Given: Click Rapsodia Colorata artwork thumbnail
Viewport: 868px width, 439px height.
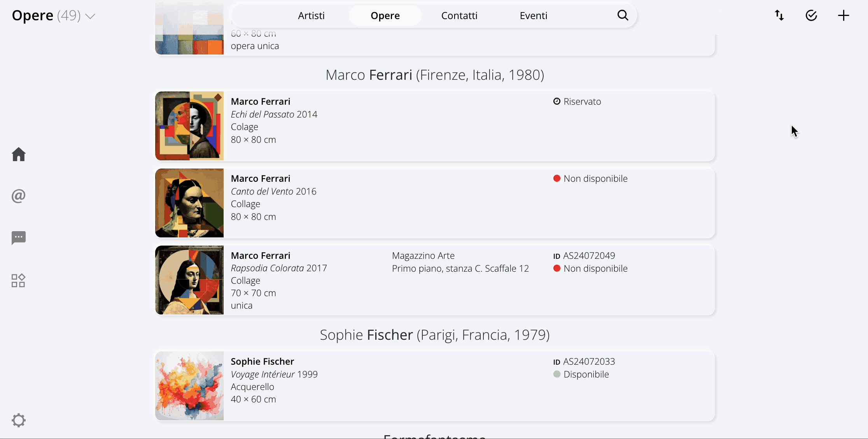Looking at the screenshot, I should click(x=189, y=280).
